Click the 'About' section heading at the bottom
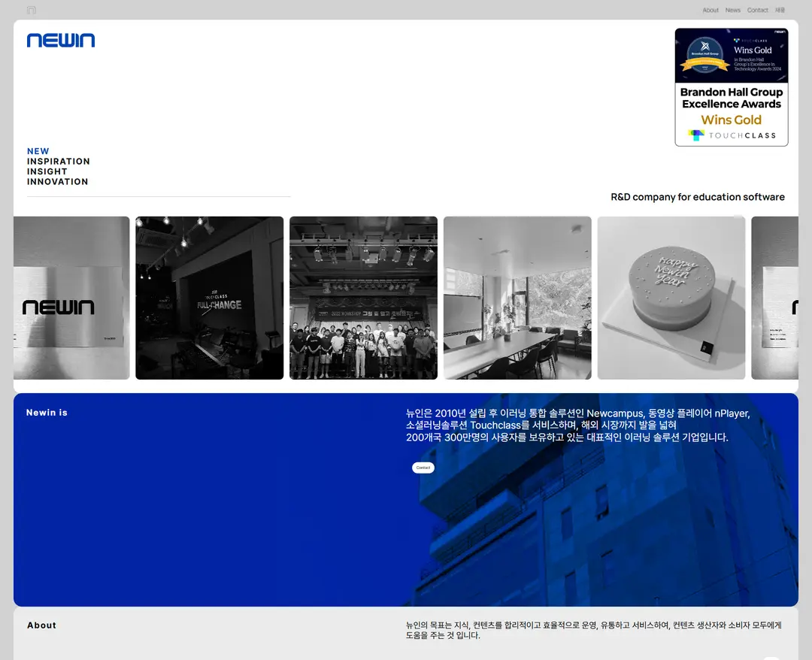 coord(41,625)
